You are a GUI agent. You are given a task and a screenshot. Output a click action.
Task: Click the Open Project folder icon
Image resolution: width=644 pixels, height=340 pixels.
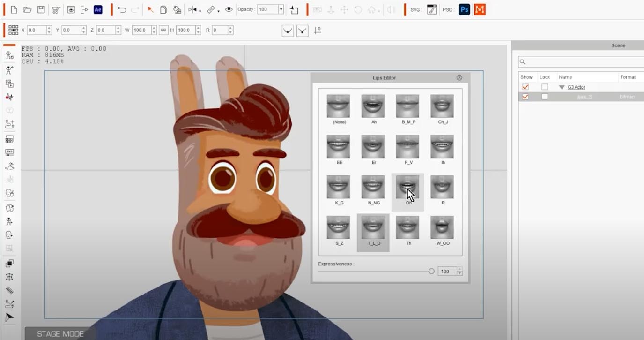28,9
